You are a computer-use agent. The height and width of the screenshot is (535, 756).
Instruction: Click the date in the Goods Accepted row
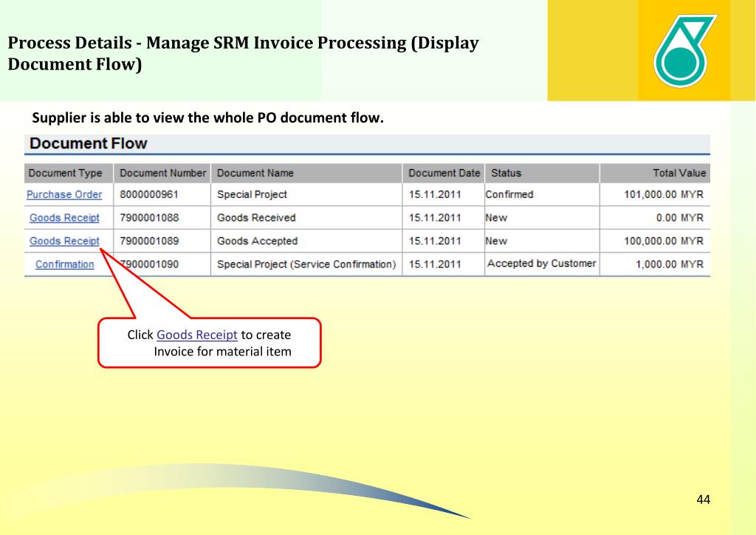tap(435, 241)
